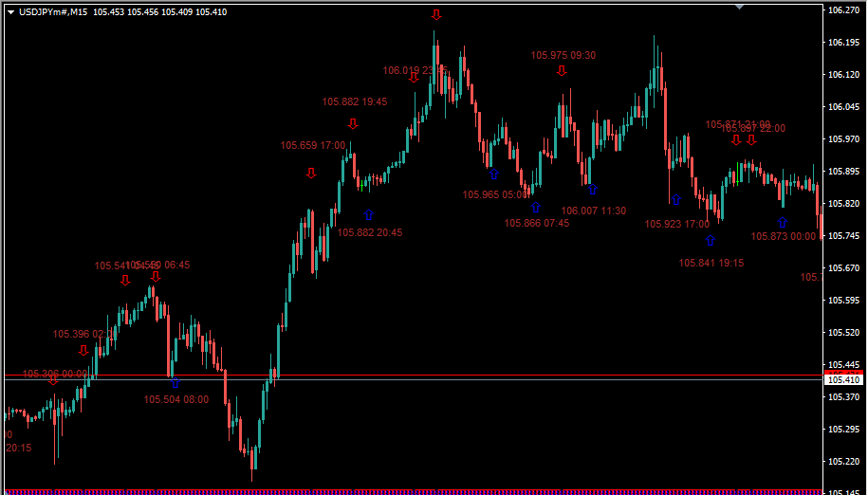Select the red sell arrow above the highest peak

[x=436, y=15]
